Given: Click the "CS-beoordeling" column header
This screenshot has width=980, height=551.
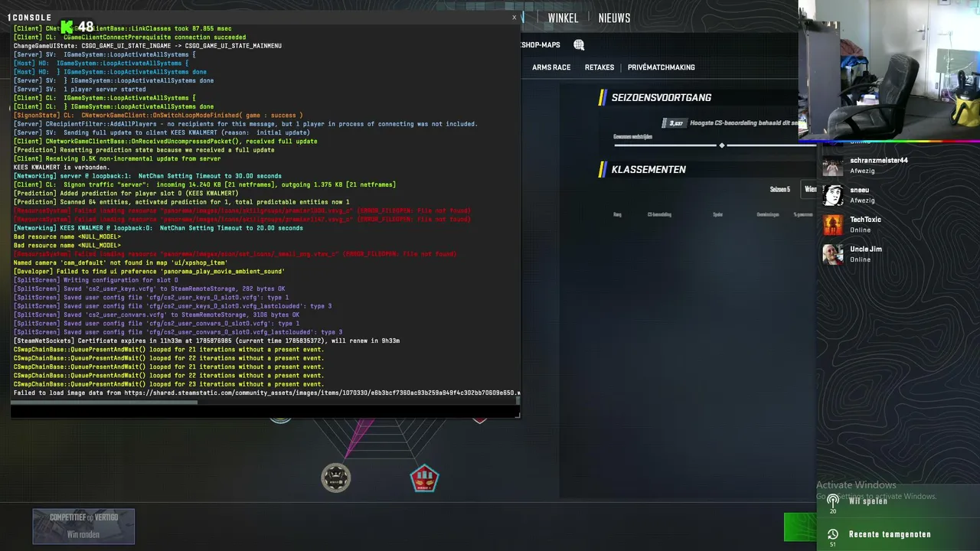Looking at the screenshot, I should [659, 214].
